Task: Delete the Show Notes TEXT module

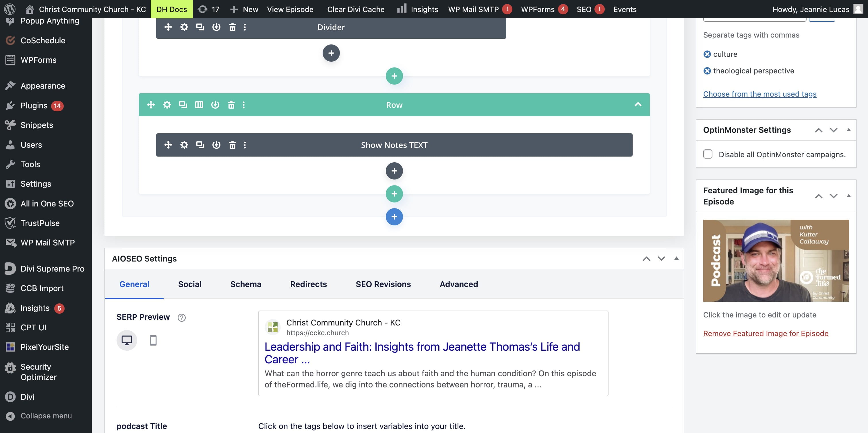Action: tap(232, 145)
